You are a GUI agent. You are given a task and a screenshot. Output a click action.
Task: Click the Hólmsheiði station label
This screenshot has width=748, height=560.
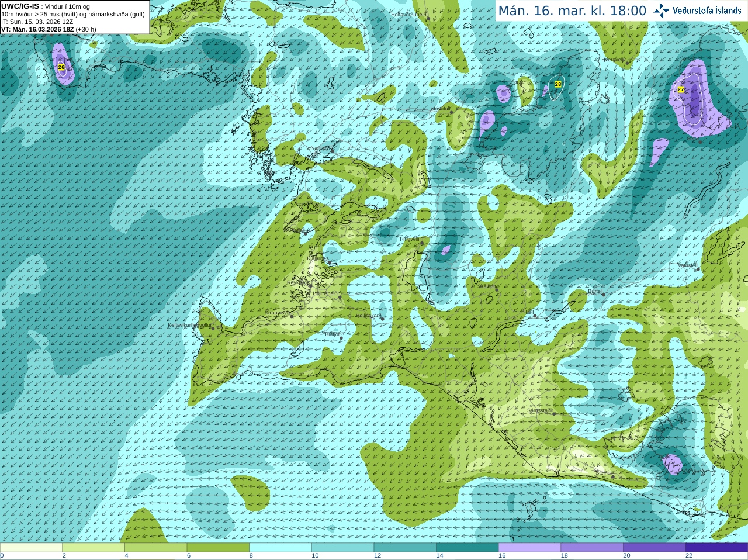(x=325, y=293)
